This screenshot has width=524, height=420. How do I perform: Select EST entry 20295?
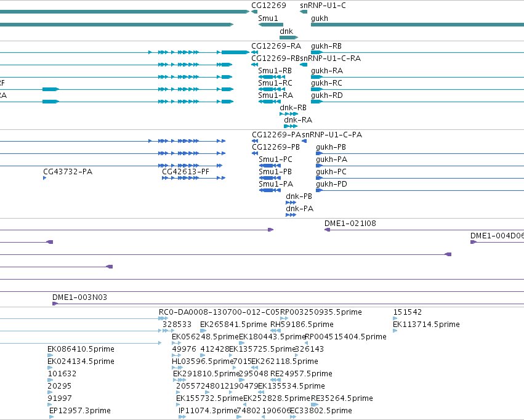tap(60, 386)
